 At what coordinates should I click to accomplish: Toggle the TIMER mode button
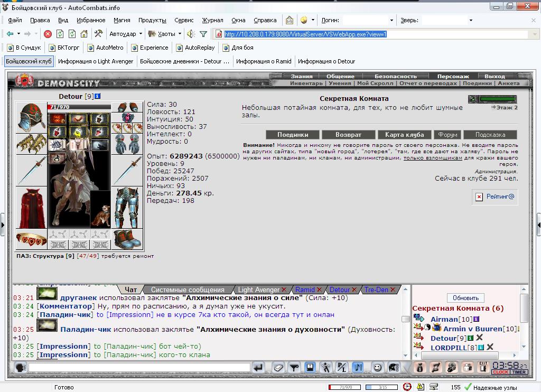(x=519, y=372)
